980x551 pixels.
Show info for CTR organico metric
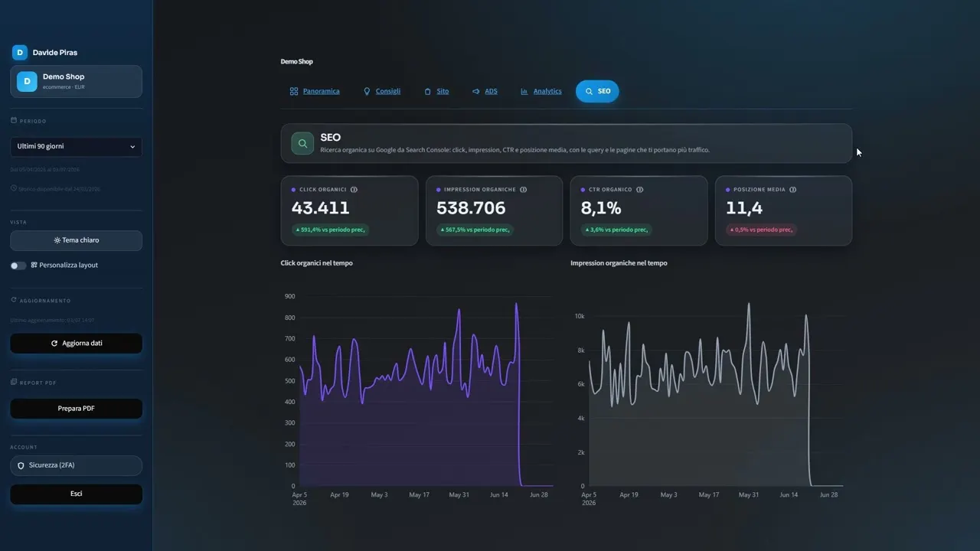pyautogui.click(x=639, y=189)
